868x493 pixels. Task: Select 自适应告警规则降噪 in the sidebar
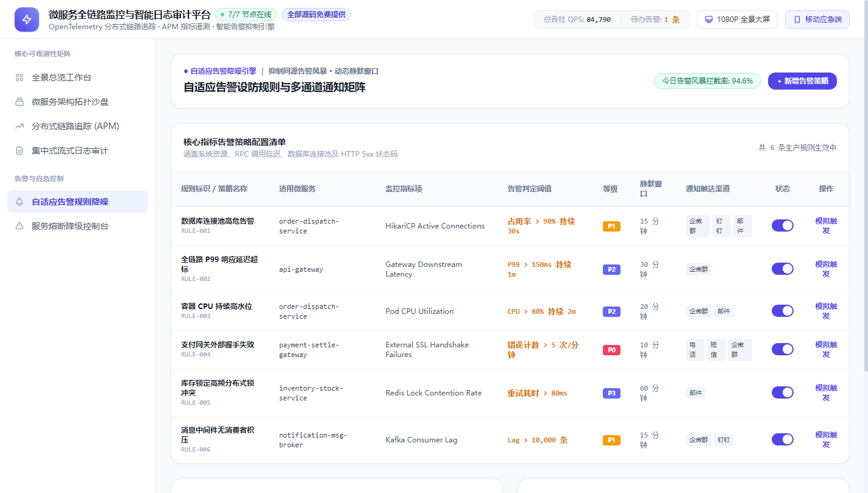coord(77,202)
